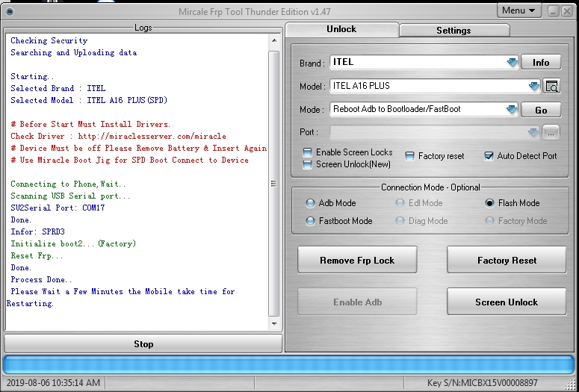Open the Menu dropdown
Screen dimensions: 579x392
[519, 10]
